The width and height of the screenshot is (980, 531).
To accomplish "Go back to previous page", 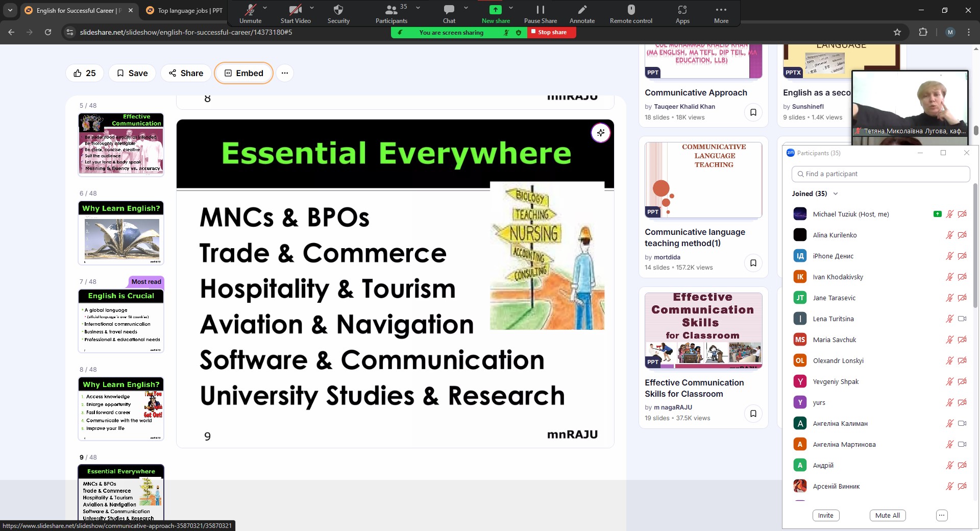I will pos(11,32).
